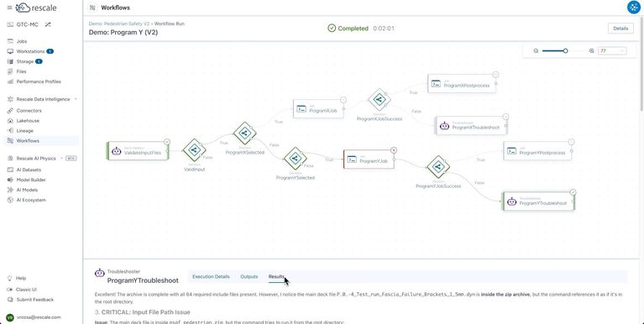Switch to the Execution Details tab

[x=211, y=276]
